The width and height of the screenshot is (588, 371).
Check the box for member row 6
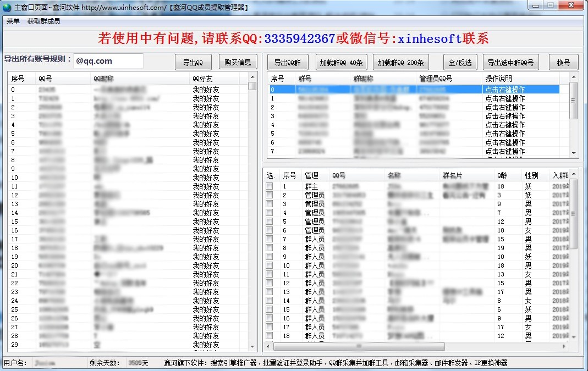[270, 230]
